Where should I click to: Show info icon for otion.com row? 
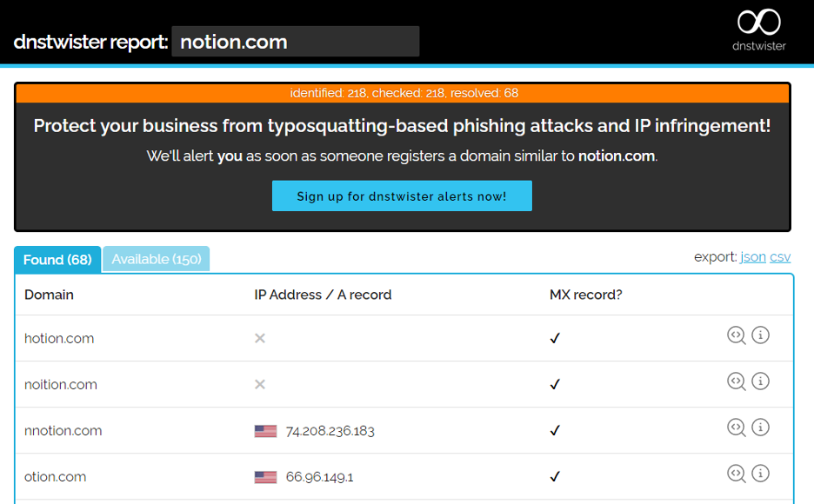[761, 474]
